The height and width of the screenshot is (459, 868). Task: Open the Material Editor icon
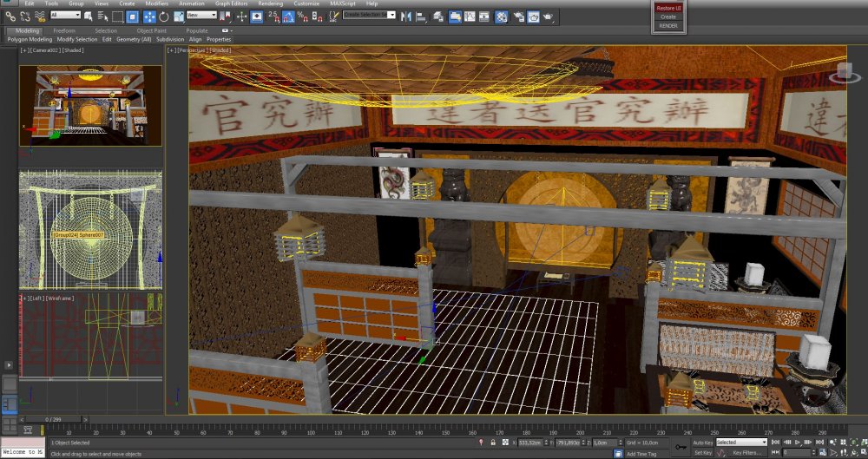tap(502, 16)
